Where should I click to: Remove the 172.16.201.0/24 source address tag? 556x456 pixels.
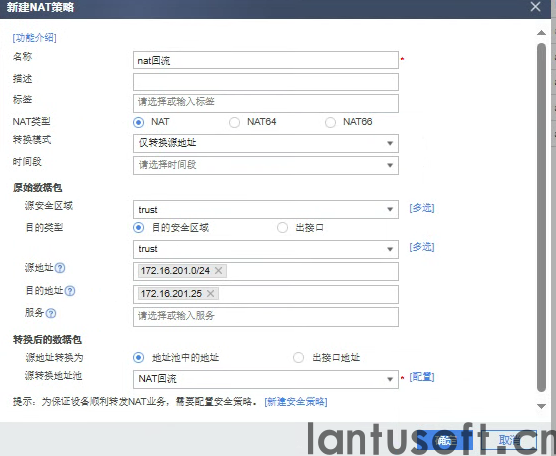pyautogui.click(x=218, y=271)
